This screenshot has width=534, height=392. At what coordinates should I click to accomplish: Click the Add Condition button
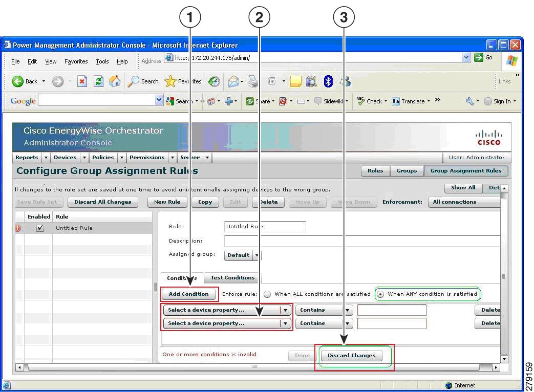(x=189, y=294)
